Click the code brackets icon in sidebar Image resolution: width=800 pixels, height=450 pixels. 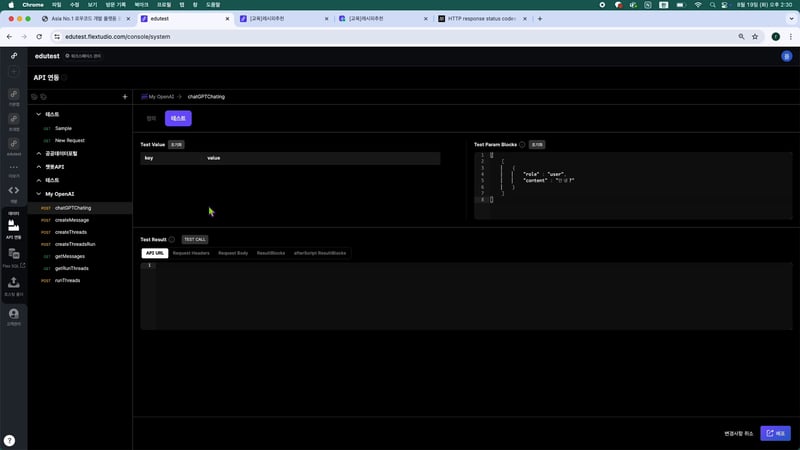(x=14, y=190)
